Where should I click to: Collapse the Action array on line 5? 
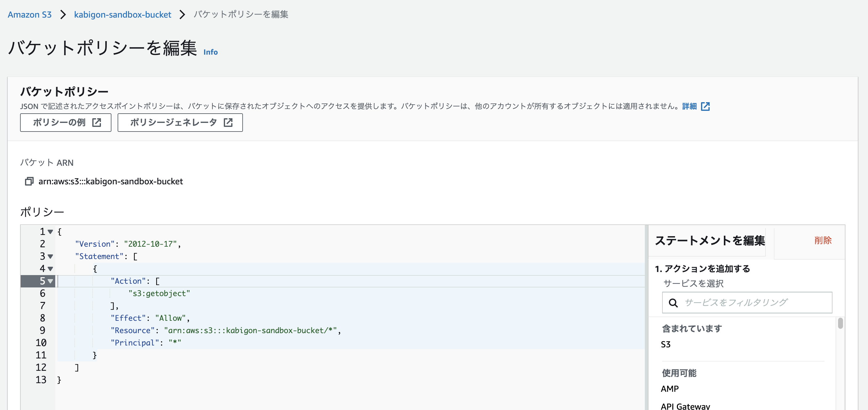point(51,281)
